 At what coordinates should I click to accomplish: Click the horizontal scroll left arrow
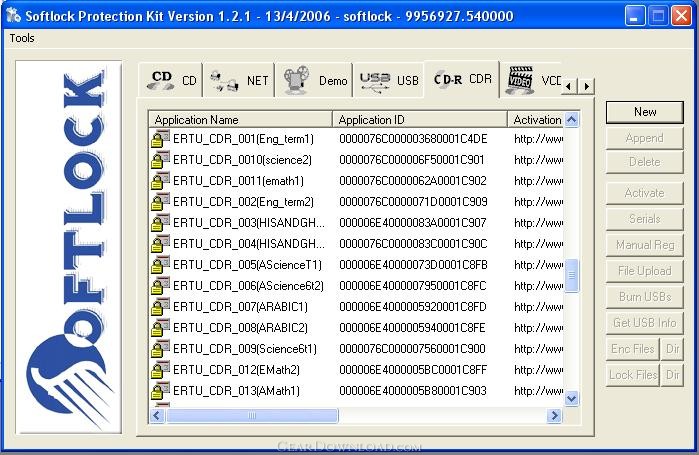156,416
